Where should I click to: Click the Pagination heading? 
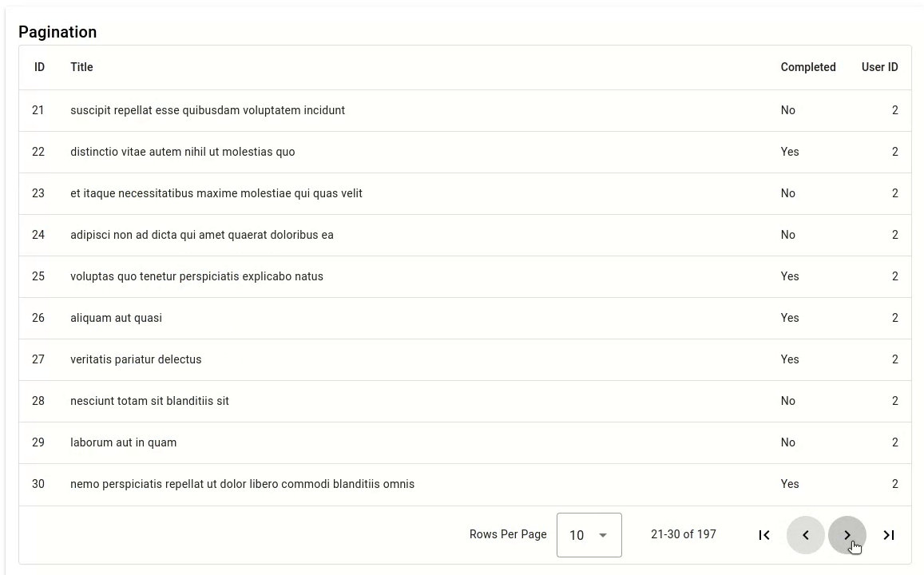[58, 32]
